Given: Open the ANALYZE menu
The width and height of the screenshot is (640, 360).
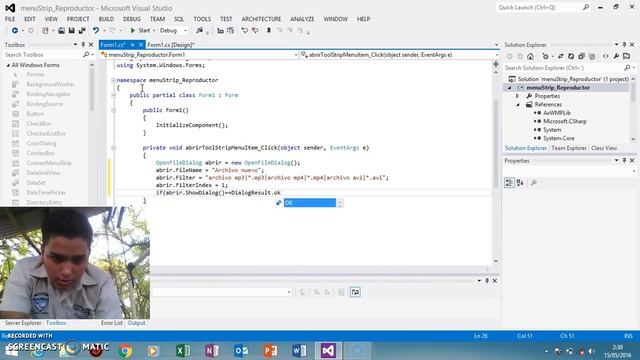Looking at the screenshot, I should coord(302,19).
